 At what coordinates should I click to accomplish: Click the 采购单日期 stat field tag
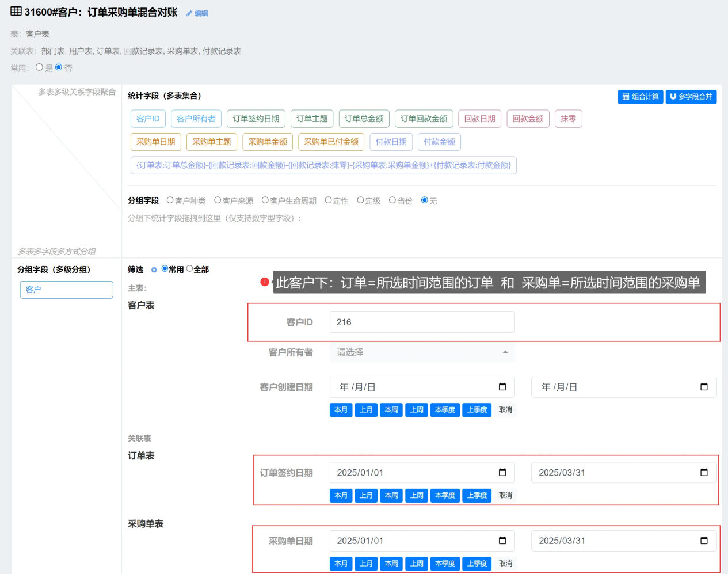click(x=156, y=142)
